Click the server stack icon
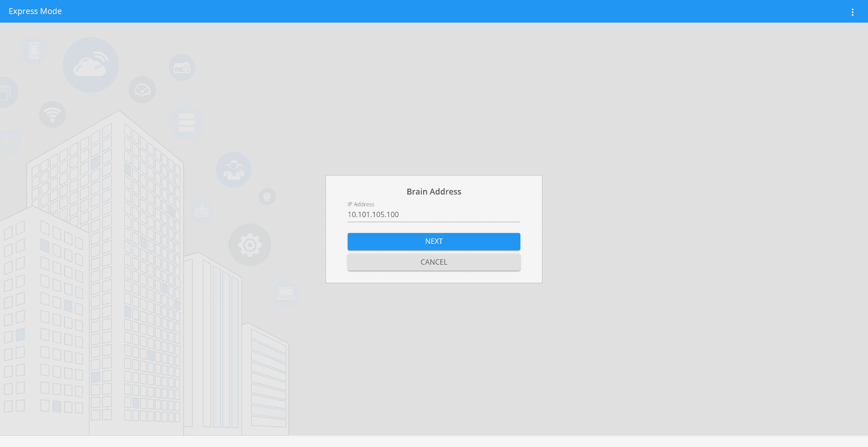Viewport: 868px width, 447px height. point(187,123)
